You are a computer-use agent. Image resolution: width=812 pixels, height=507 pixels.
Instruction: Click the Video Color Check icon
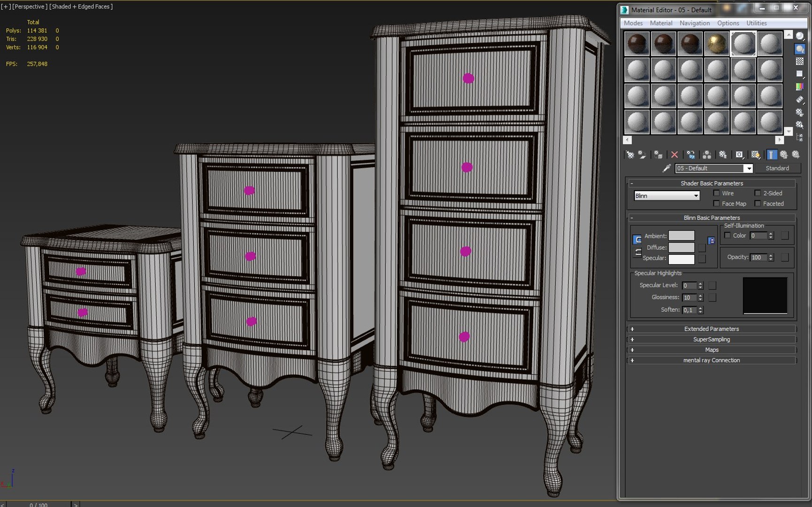(800, 87)
